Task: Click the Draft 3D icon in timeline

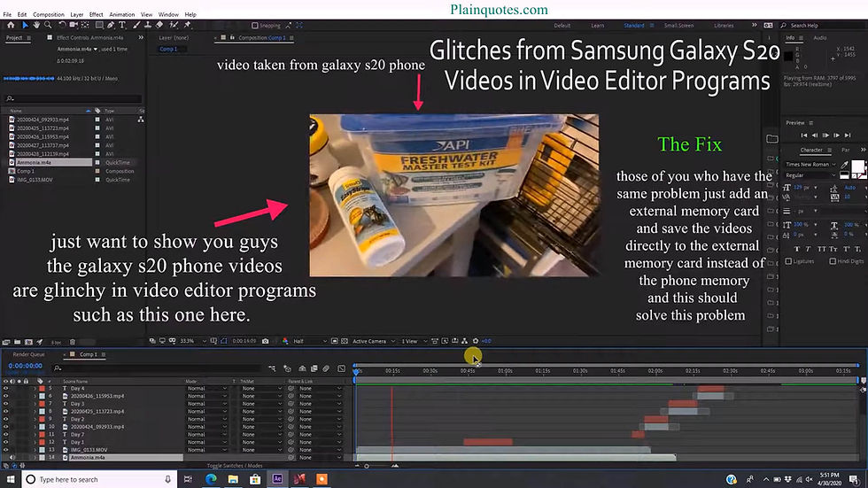Action: coord(287,368)
